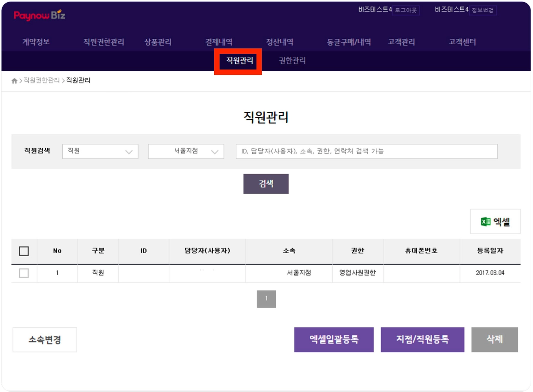Screen dimensions: 533x392
Task: Click the 소속 column header
Action: click(x=289, y=251)
